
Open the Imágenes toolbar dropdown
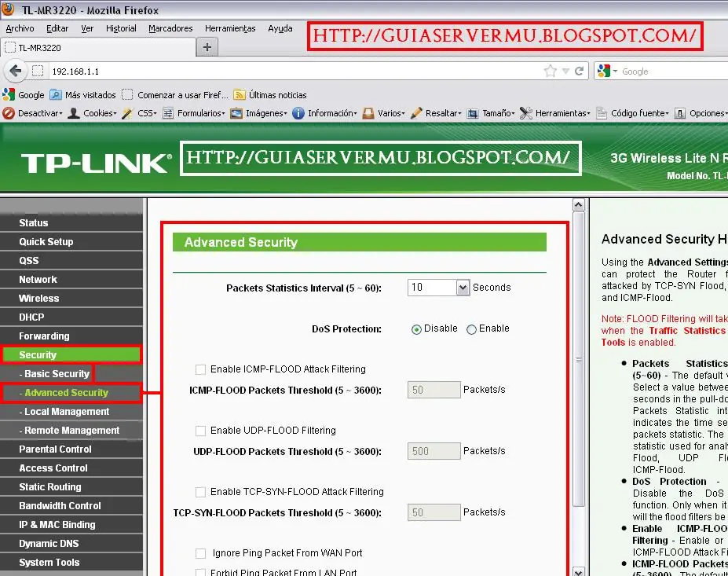pyautogui.click(x=258, y=113)
